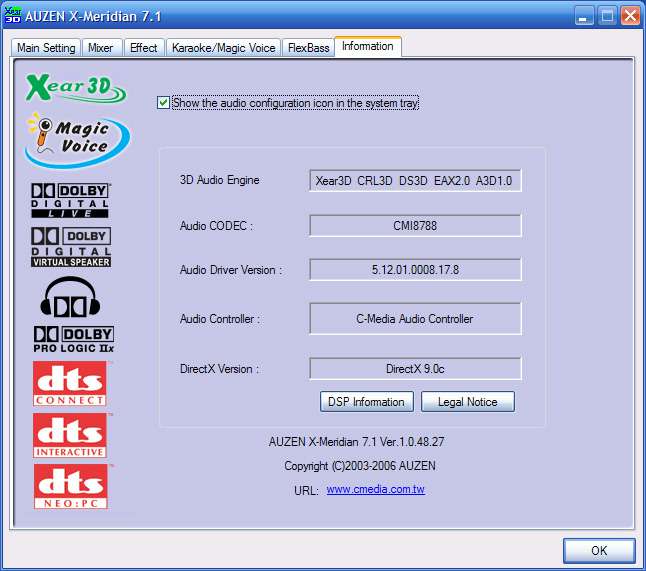Click the 3D Audio Engine value field

pos(415,180)
